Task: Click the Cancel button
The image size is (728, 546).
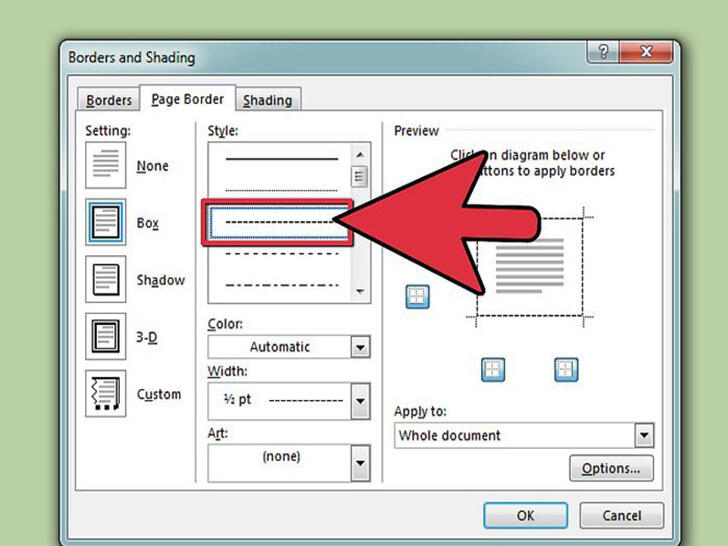Action: (622, 515)
